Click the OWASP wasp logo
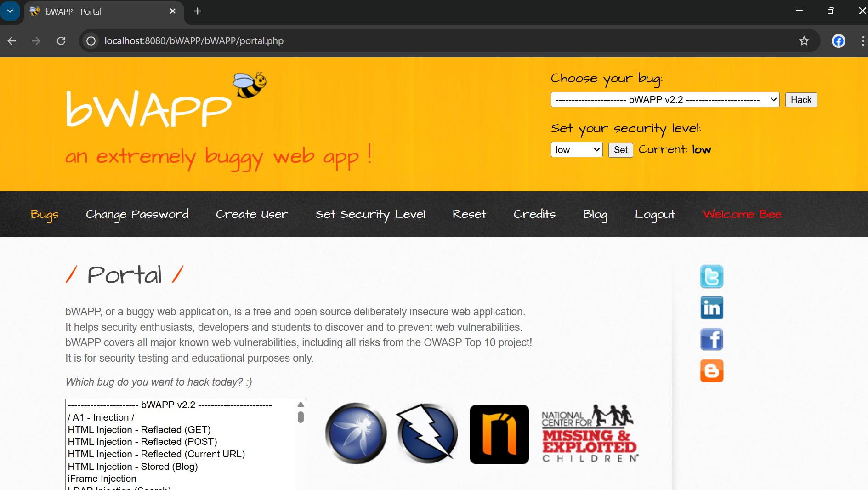The height and width of the screenshot is (490, 868). pyautogui.click(x=356, y=433)
